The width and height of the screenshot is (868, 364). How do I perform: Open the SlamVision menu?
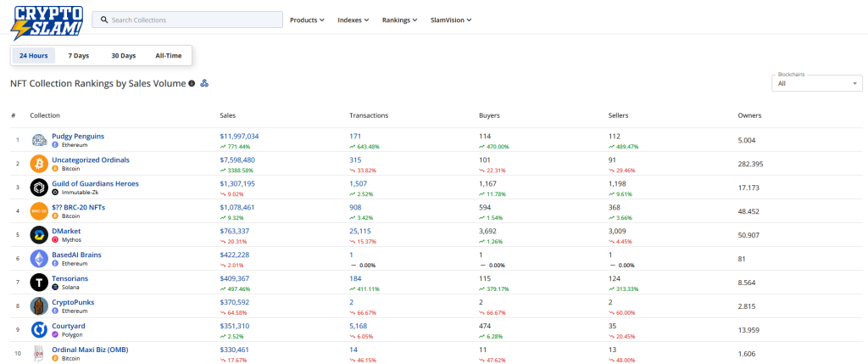click(x=451, y=20)
